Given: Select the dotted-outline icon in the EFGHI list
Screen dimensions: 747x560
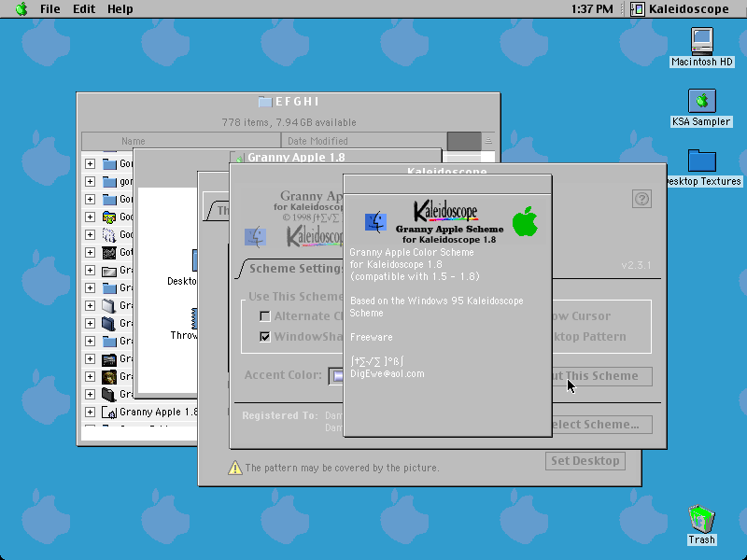Looking at the screenshot, I should tap(109, 235).
